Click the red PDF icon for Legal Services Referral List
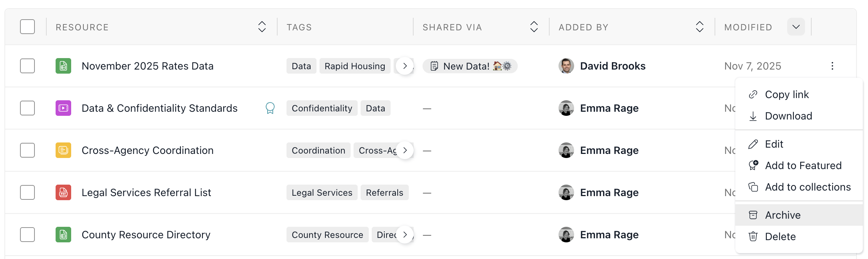 tap(63, 193)
